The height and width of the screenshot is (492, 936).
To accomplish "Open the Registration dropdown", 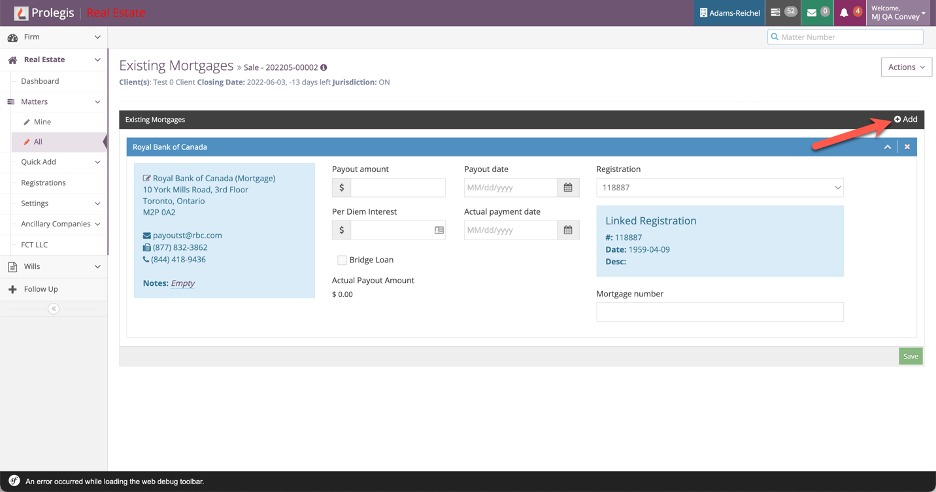I will click(x=719, y=188).
